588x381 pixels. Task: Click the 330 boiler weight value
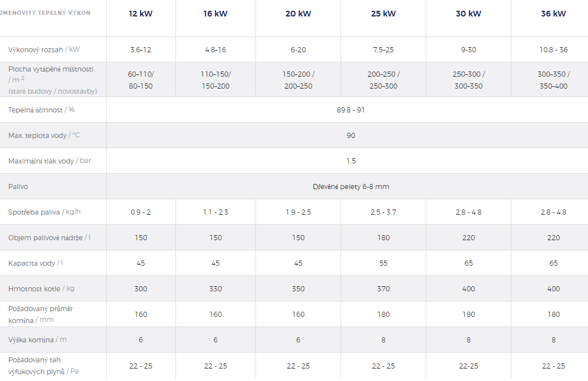[x=216, y=288]
